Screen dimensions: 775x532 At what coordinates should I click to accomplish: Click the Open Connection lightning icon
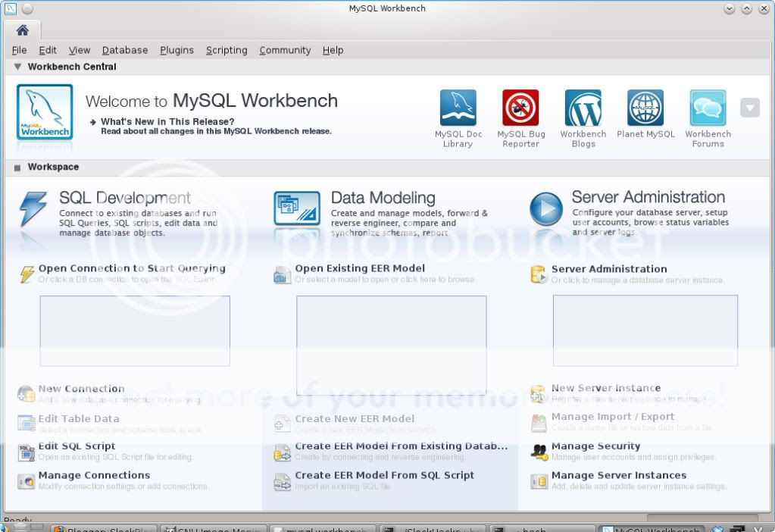27,274
